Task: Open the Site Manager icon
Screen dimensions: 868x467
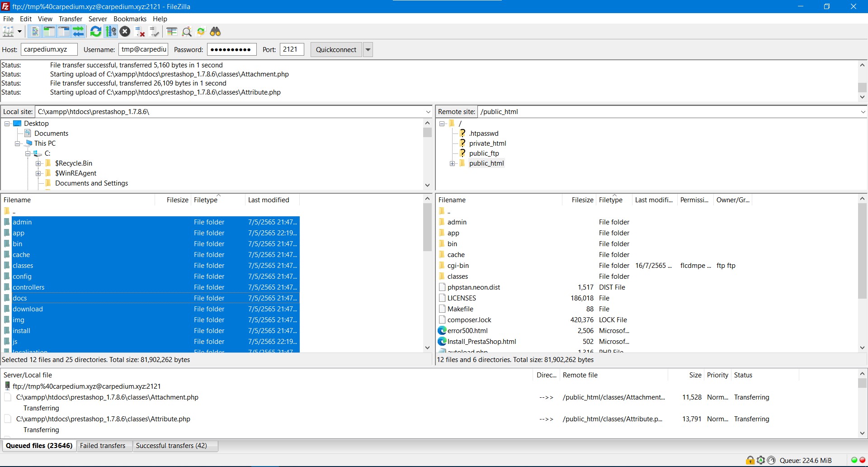Action: tap(9, 32)
